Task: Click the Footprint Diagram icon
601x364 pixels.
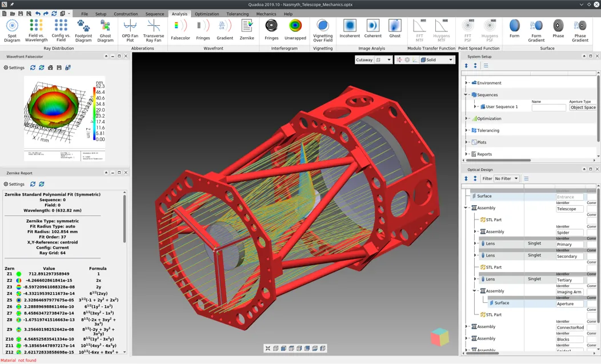Action: click(83, 30)
